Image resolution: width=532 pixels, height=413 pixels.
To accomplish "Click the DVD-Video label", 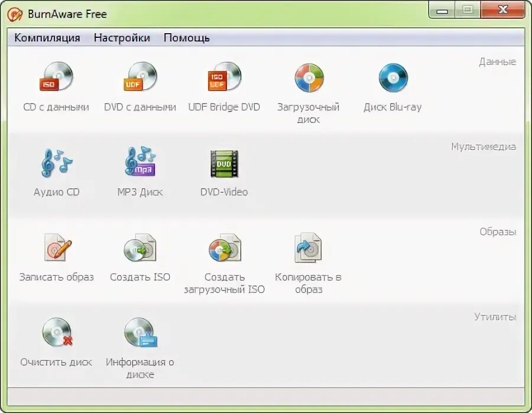I will point(224,192).
